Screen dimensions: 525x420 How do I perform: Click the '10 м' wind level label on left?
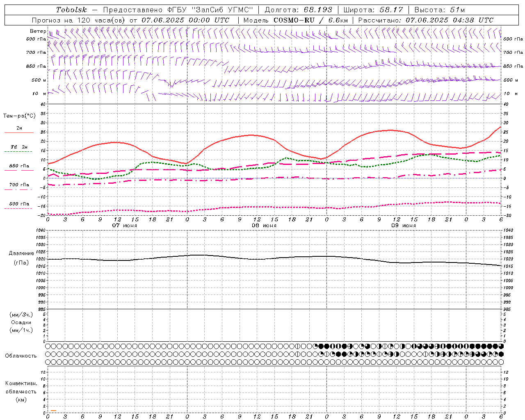39,94
